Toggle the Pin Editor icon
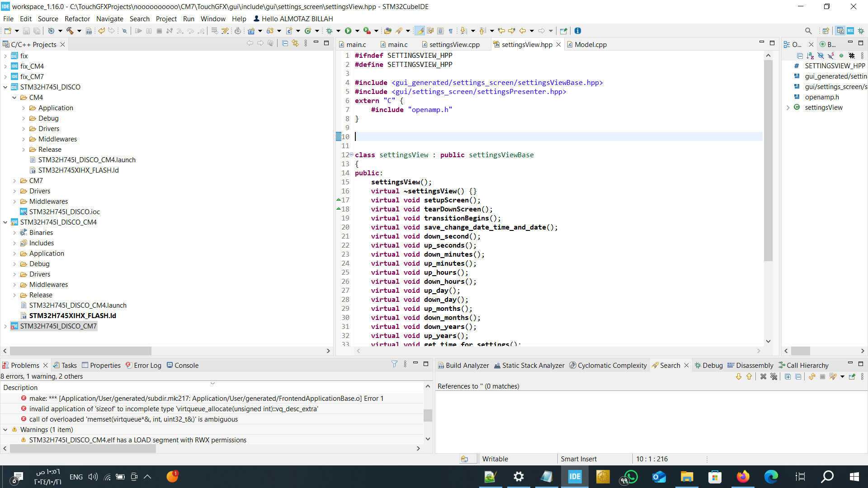Image resolution: width=868 pixels, height=488 pixels. (564, 31)
